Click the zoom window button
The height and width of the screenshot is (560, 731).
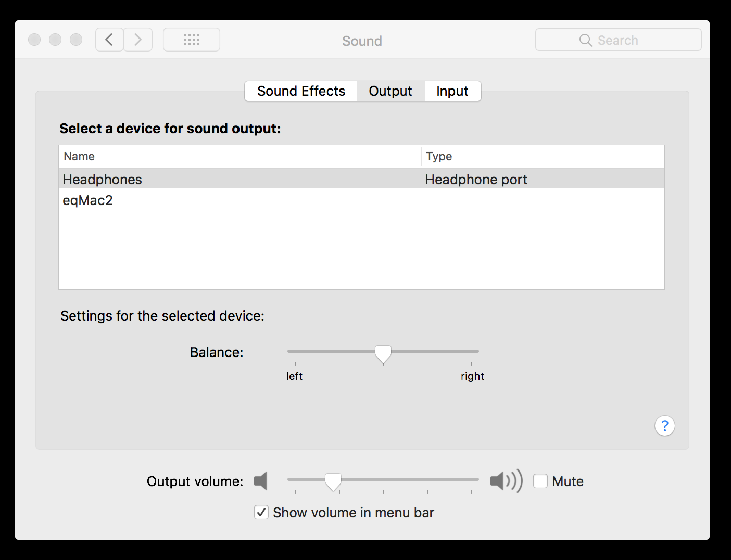76,40
